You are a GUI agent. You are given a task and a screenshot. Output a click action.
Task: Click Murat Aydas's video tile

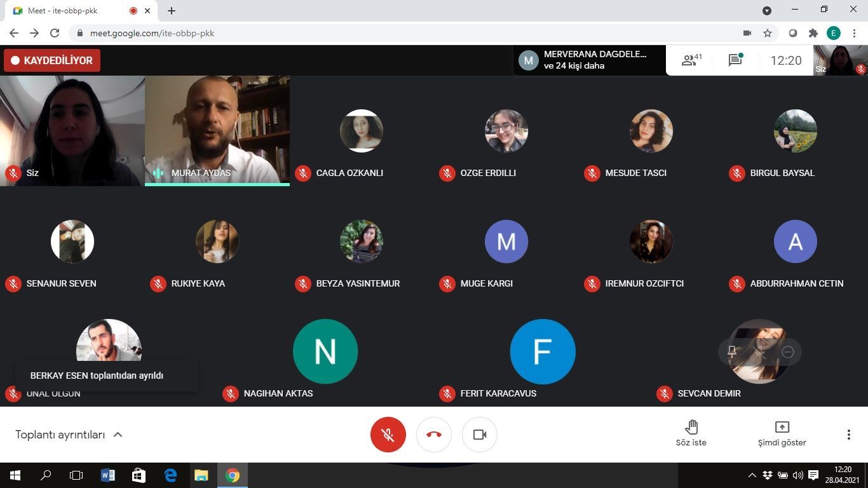pos(217,130)
